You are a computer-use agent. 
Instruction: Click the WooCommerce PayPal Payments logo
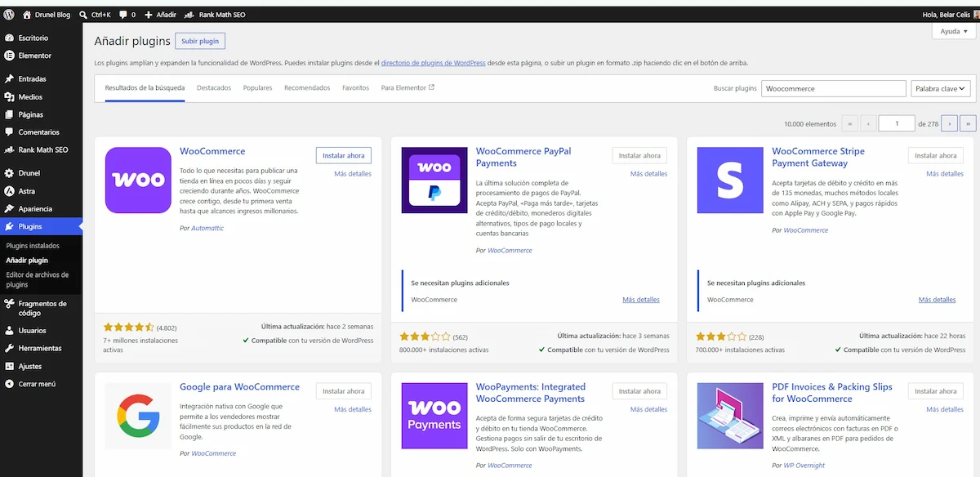434,180
